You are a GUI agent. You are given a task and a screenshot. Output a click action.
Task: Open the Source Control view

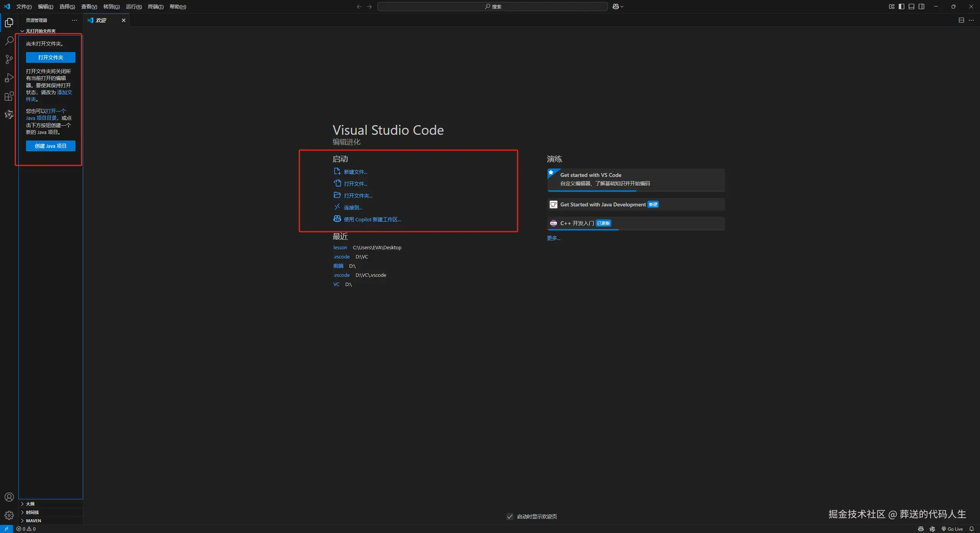[x=9, y=59]
